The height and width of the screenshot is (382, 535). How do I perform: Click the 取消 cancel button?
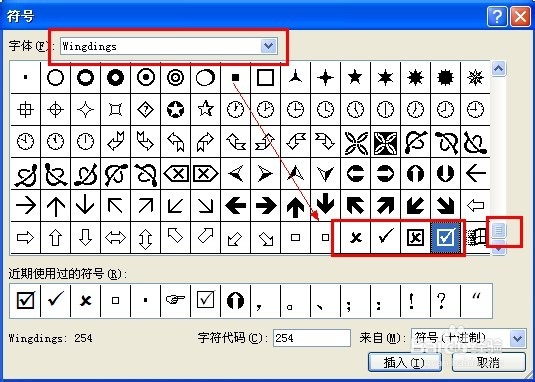coord(489,362)
